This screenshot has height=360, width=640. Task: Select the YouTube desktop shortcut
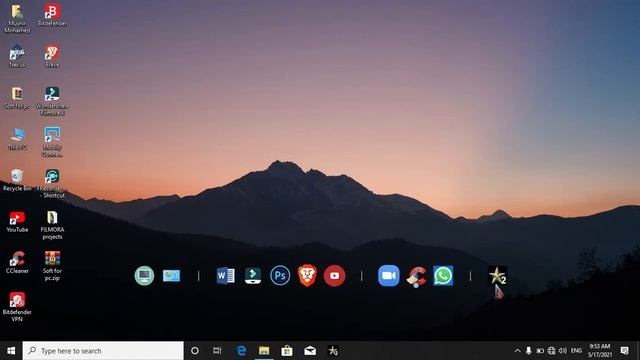pos(17,222)
